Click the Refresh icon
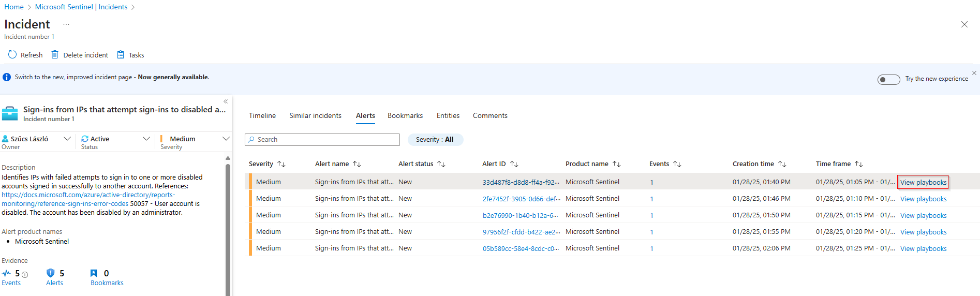980x296 pixels. [x=12, y=55]
